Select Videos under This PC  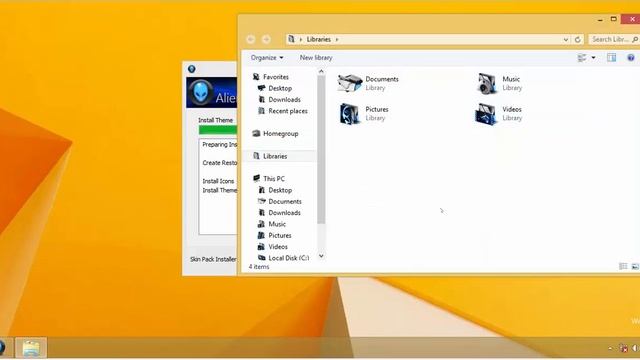pyautogui.click(x=278, y=247)
